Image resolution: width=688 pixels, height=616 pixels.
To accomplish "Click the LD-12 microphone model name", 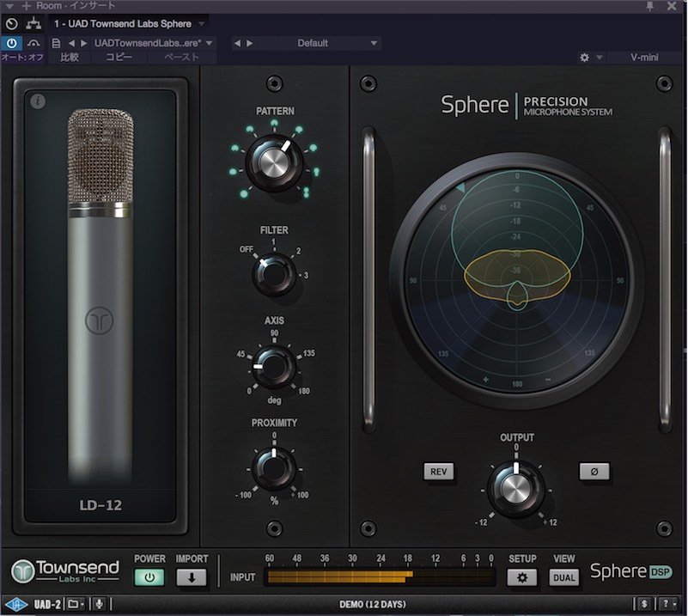I will click(100, 505).
